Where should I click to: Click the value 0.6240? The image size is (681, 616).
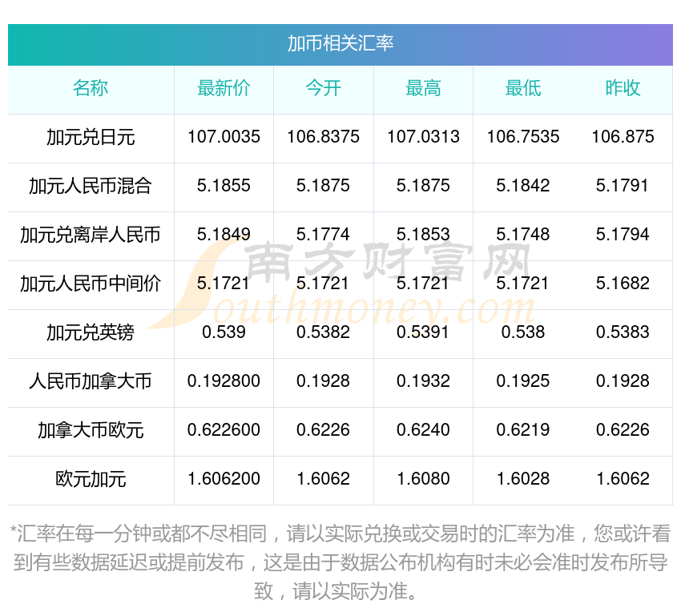(424, 430)
